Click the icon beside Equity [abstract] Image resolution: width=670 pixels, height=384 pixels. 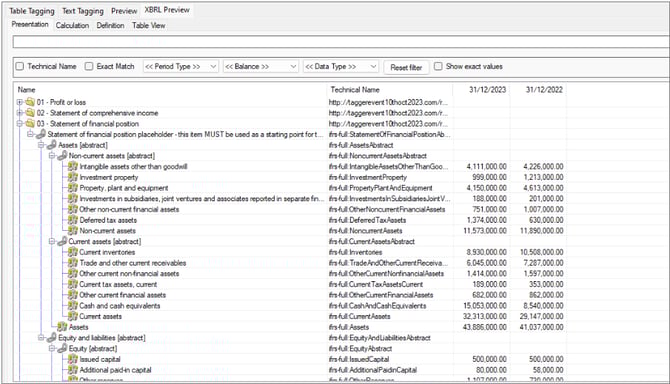coord(62,348)
